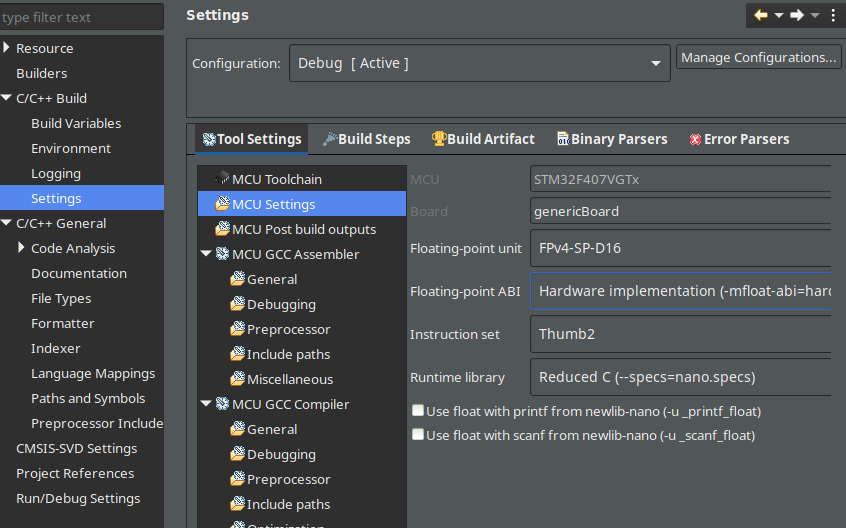Click the Manage Configurations button
This screenshot has height=528, width=846.
[759, 58]
